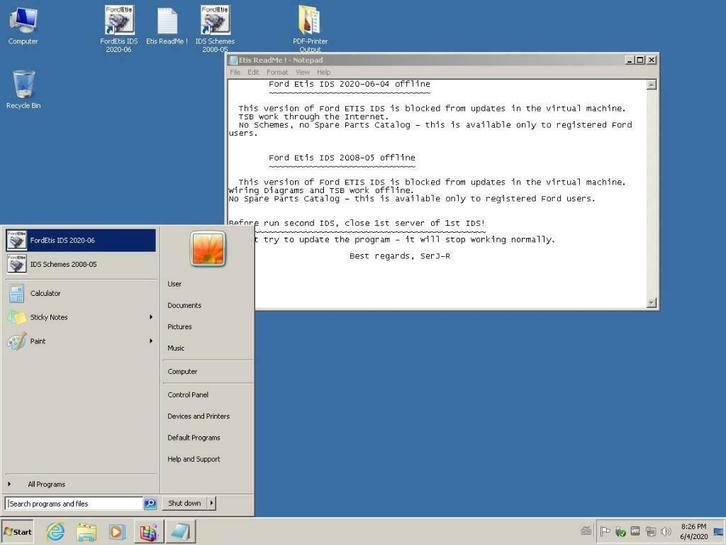Expand the Sticky Notes jump list arrow

pos(151,317)
